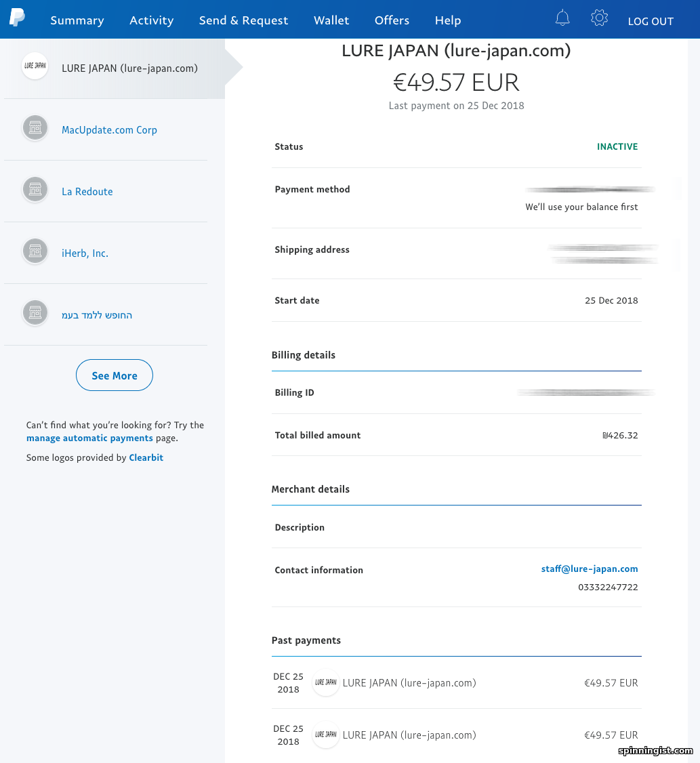This screenshot has height=763, width=700.
Task: Open Send & Request page
Action: pyautogui.click(x=243, y=20)
